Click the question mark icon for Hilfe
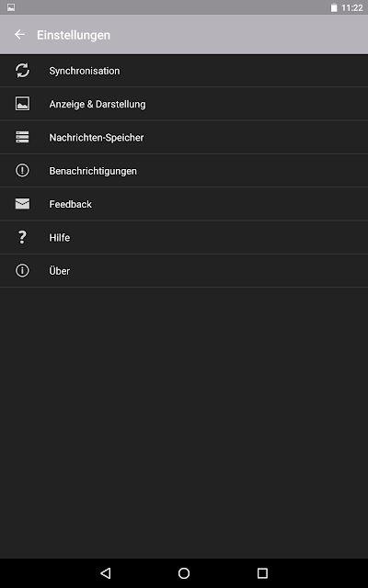This screenshot has height=588, width=368. coord(22,237)
